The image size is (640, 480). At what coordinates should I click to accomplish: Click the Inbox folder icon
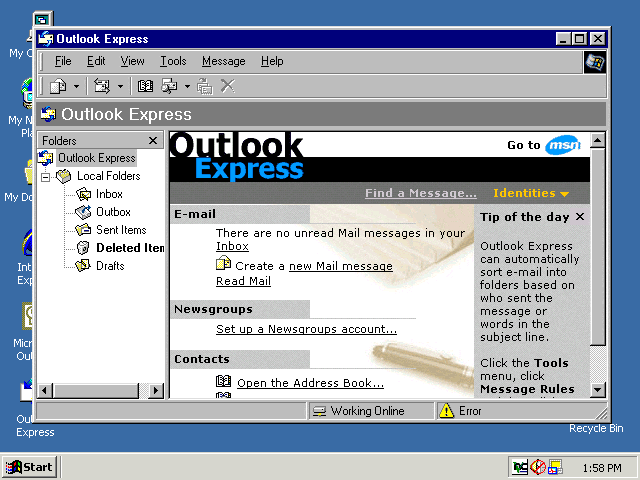[83, 194]
